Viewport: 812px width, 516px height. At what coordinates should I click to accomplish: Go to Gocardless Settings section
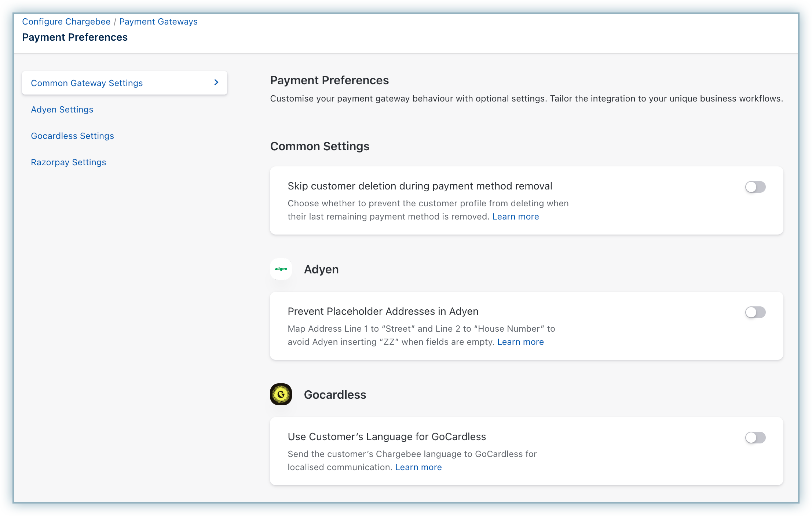point(72,136)
